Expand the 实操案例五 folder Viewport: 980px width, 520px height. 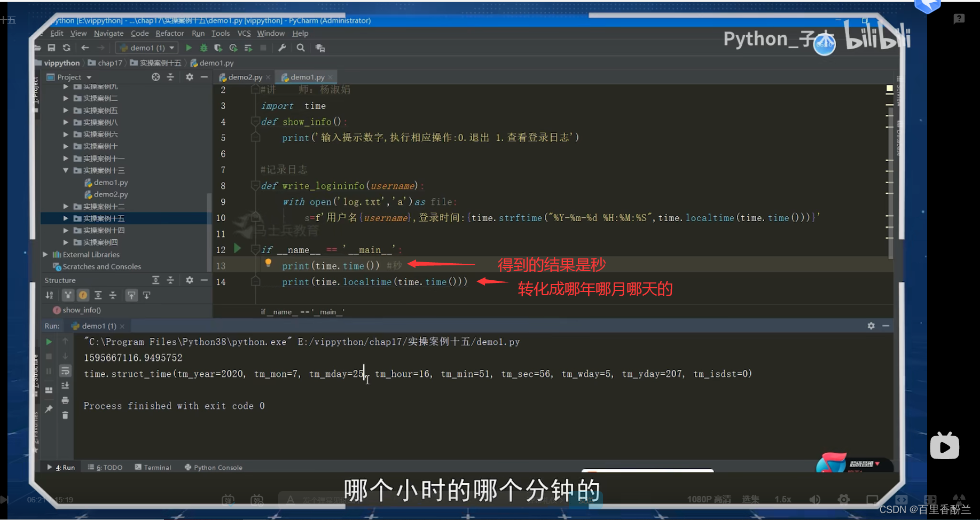pos(66,111)
